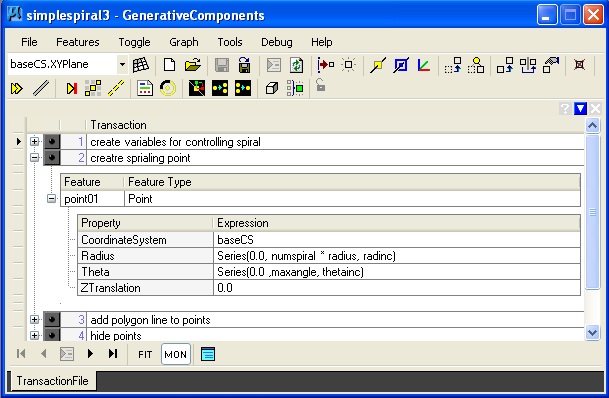Open the Help menu
The image size is (609, 398).
[x=322, y=42]
